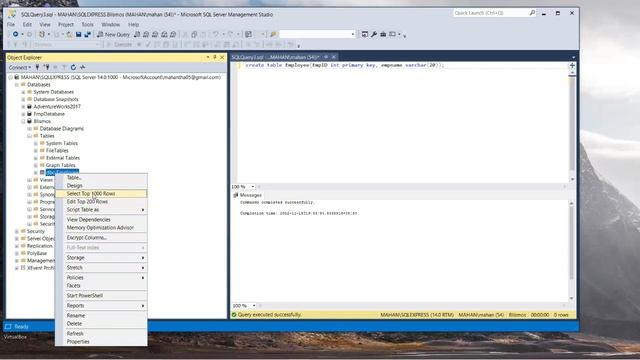Choose Edit Top 200 Rows from context menu
The image size is (640, 360).
(x=101, y=202)
